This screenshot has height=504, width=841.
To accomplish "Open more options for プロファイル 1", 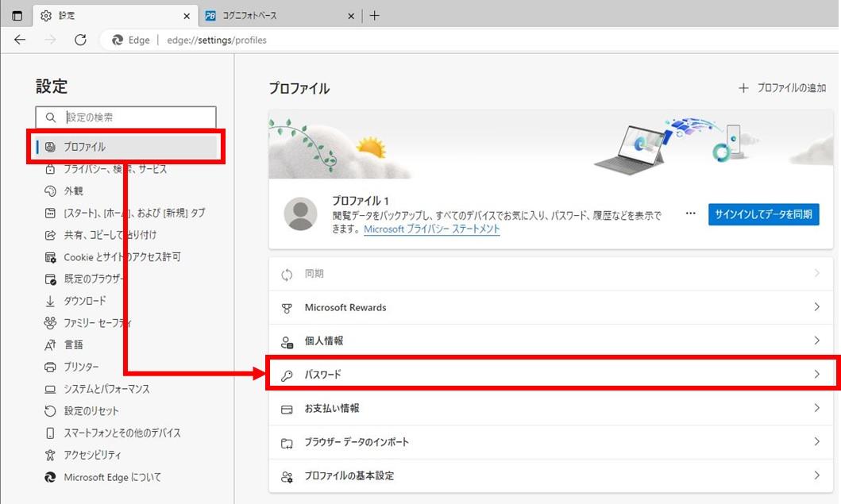I will [x=691, y=214].
